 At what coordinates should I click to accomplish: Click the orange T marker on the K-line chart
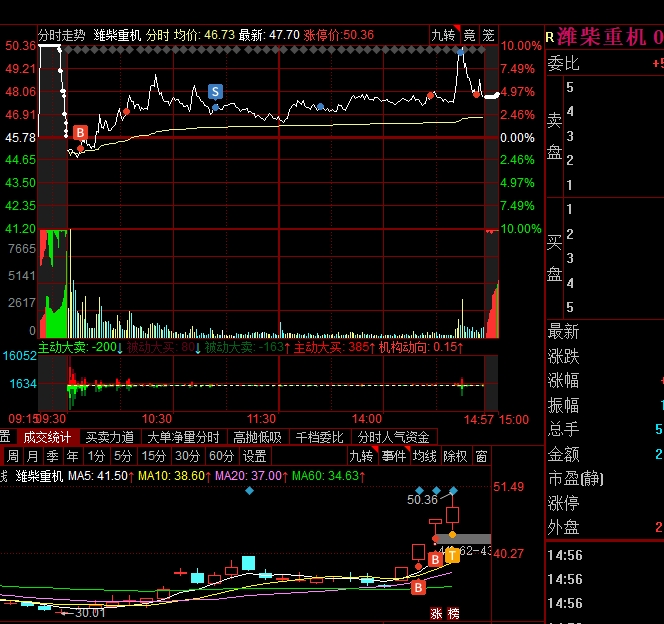coord(452,555)
